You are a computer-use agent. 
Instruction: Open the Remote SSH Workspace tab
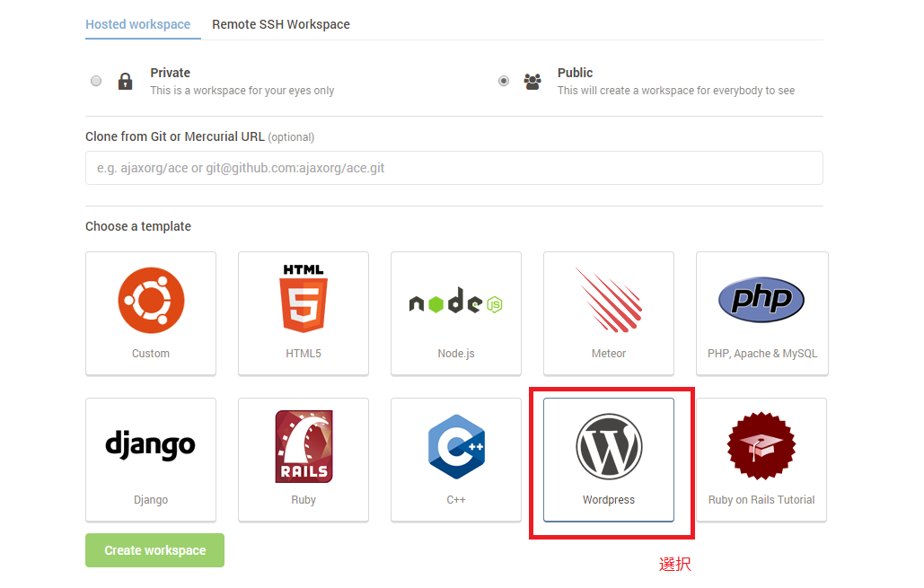[281, 24]
